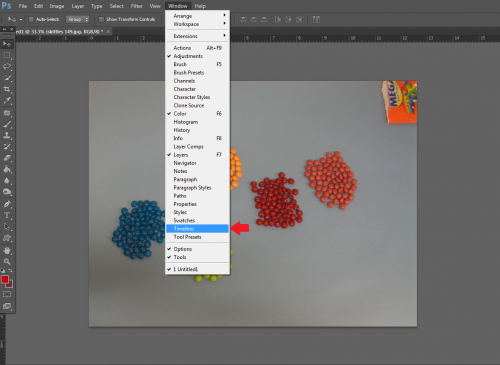Select the Quick Selection tool
500x365 pixels.
7,78
